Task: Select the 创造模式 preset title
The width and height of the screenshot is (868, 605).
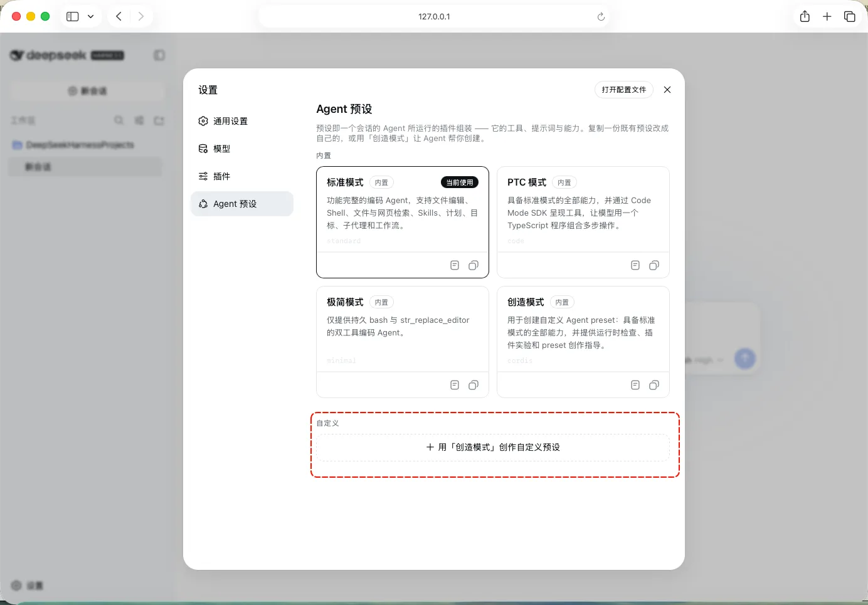Action: [x=526, y=302]
